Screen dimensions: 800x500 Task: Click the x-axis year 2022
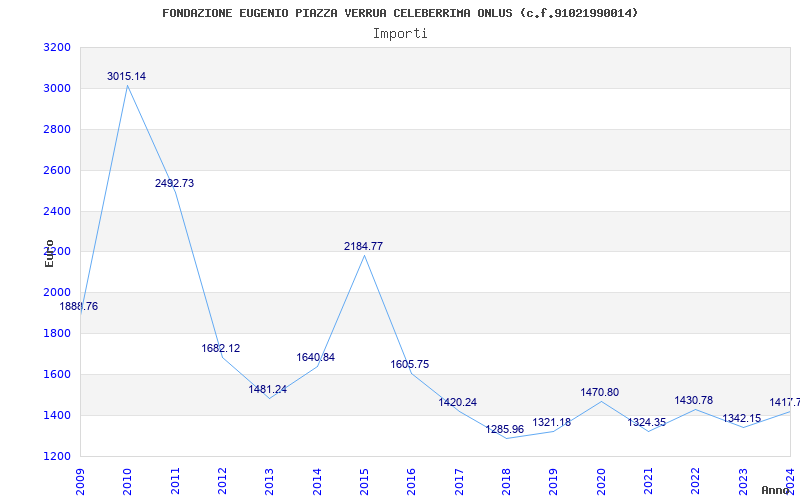pos(696,481)
